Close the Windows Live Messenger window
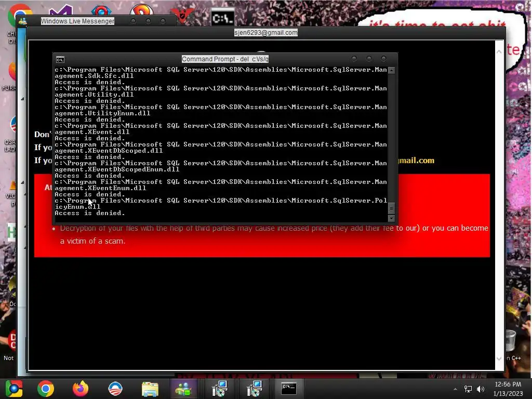 [163, 21]
